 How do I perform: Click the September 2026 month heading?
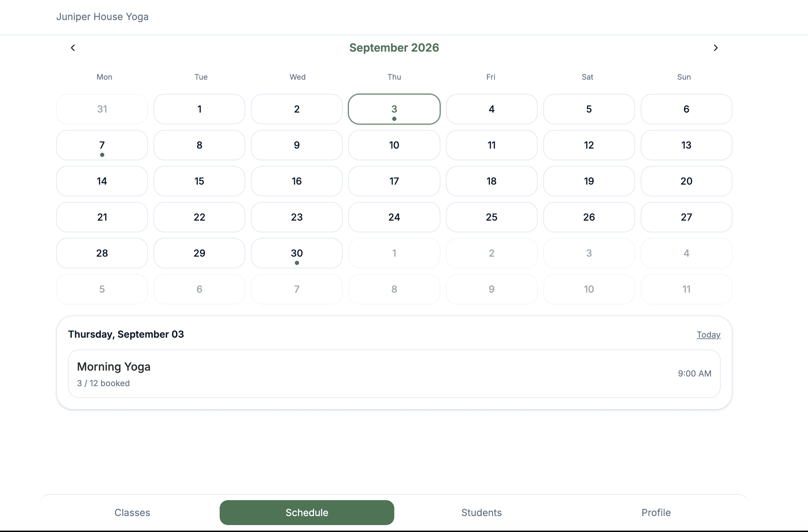[x=394, y=48]
